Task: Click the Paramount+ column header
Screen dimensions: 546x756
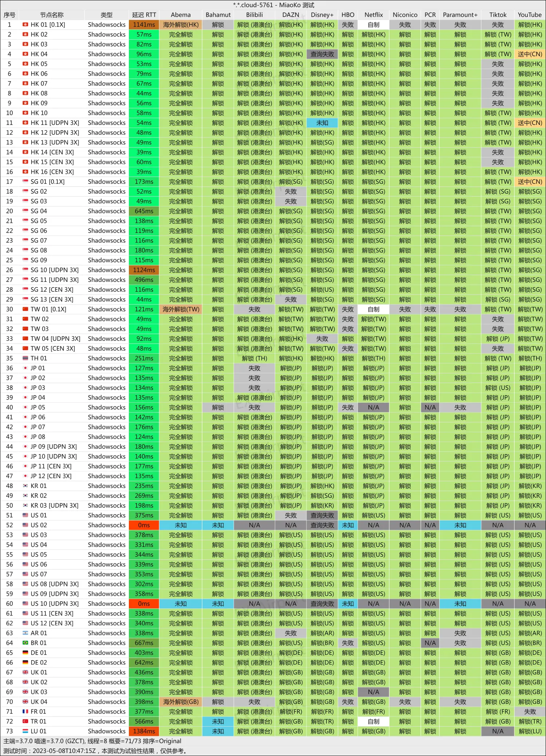Action: pos(460,15)
